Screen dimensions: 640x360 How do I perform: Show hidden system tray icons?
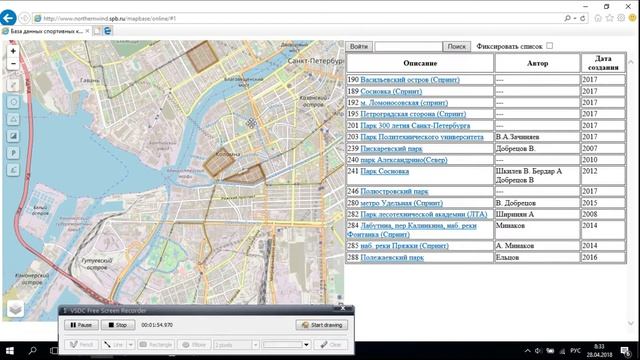(x=527, y=351)
